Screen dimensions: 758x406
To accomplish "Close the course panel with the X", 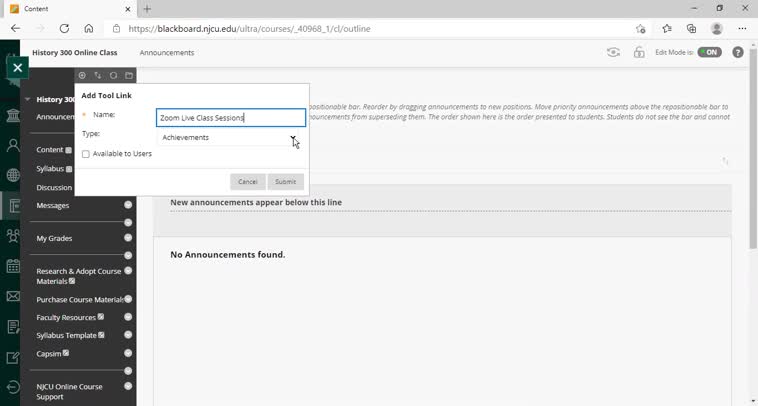I will [x=18, y=68].
